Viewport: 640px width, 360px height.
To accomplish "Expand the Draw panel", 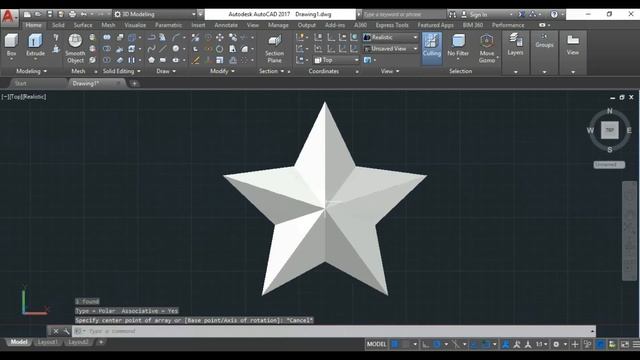I will tap(166, 71).
